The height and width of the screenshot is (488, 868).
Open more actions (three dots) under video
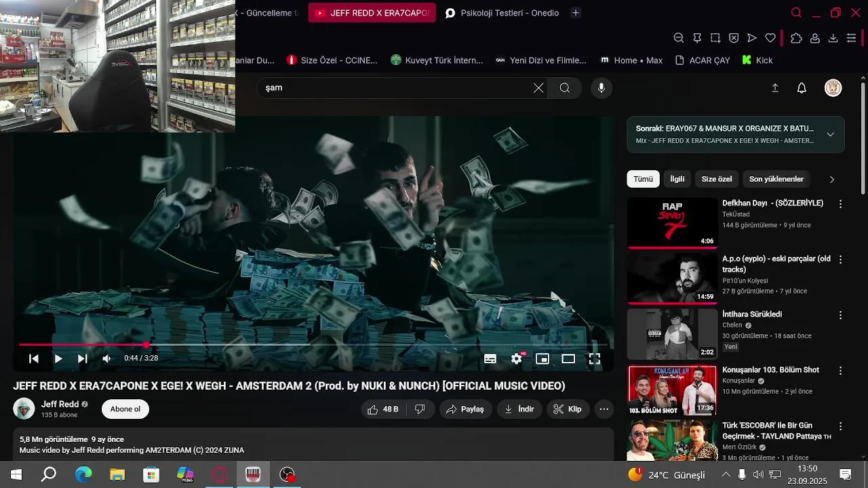tap(604, 409)
